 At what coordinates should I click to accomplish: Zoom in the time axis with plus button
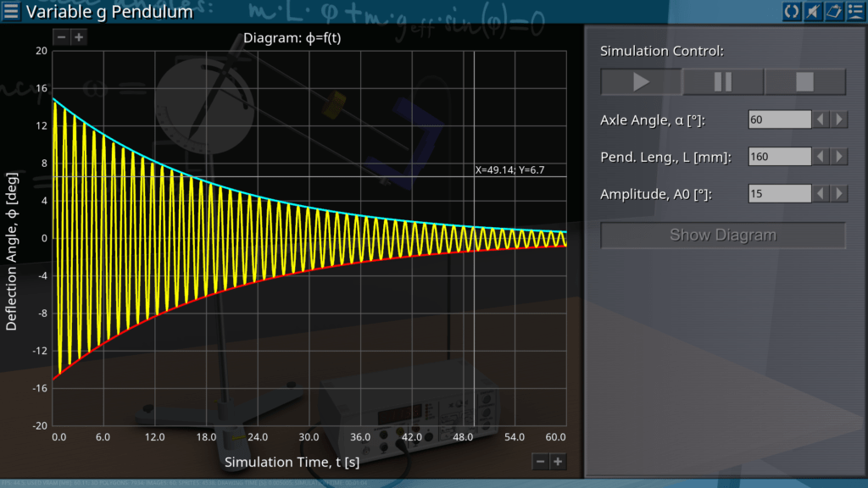coord(558,461)
